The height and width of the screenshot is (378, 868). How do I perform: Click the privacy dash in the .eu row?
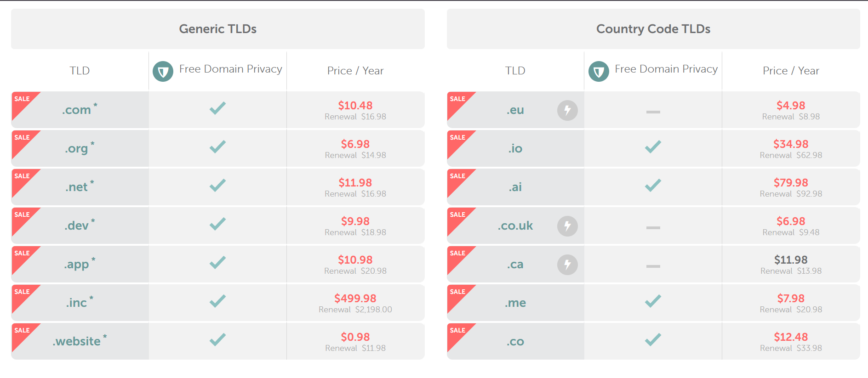(653, 112)
